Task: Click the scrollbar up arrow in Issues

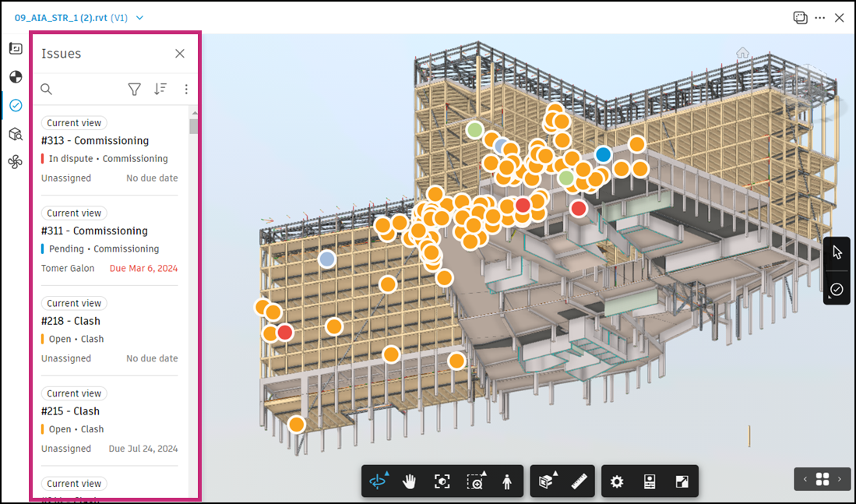Action: coord(195,113)
